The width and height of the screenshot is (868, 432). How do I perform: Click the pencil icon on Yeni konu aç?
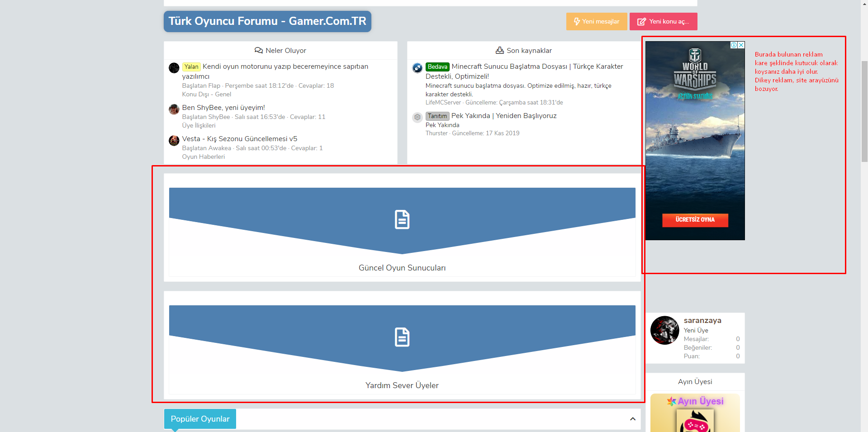pos(641,21)
